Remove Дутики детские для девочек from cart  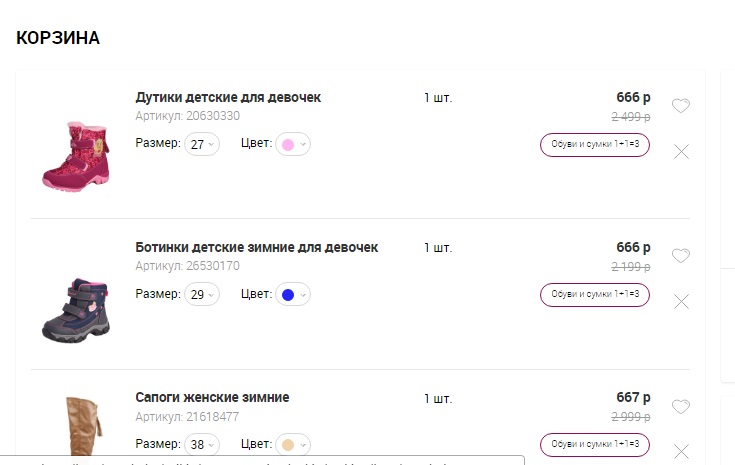[681, 151]
